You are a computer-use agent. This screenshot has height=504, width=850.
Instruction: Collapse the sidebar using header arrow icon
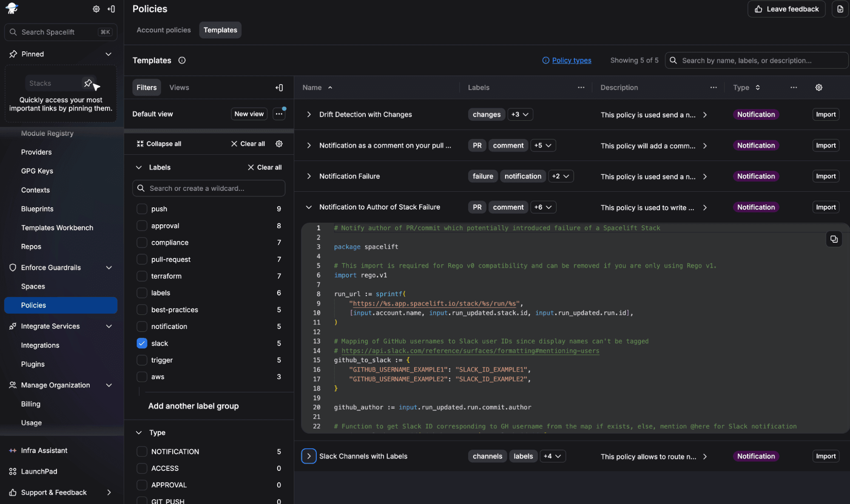coord(111,9)
